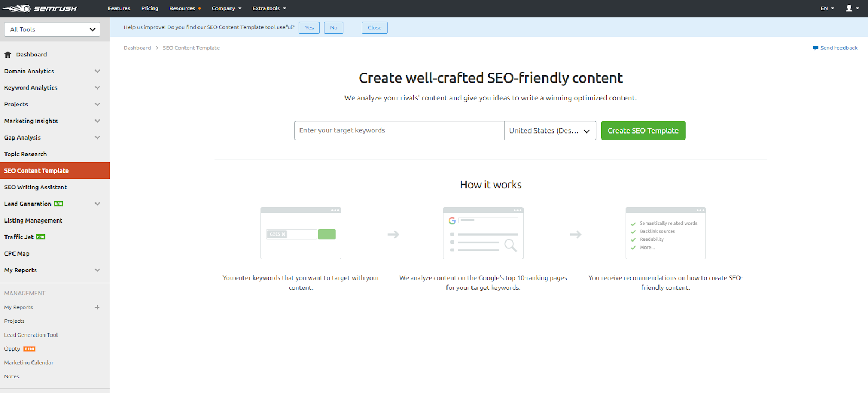The image size is (868, 393).
Task: Click the Send feedback speech bubble icon
Action: [815, 48]
